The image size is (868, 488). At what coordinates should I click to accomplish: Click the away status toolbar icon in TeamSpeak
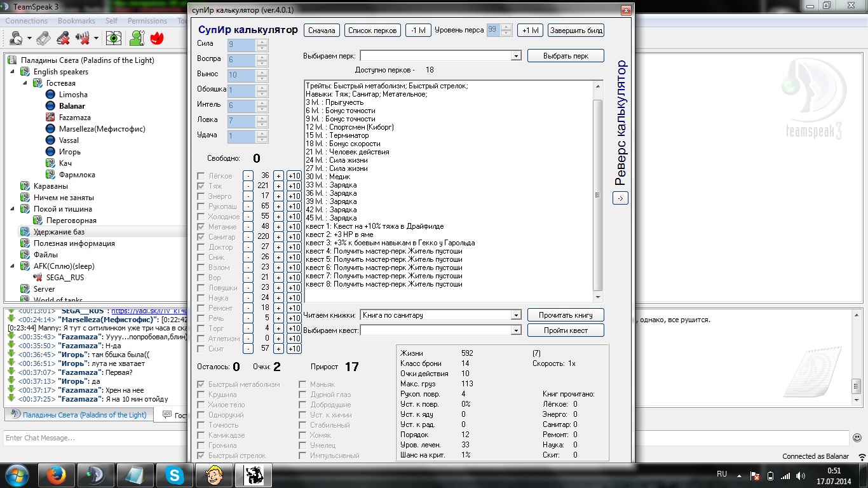pos(15,38)
